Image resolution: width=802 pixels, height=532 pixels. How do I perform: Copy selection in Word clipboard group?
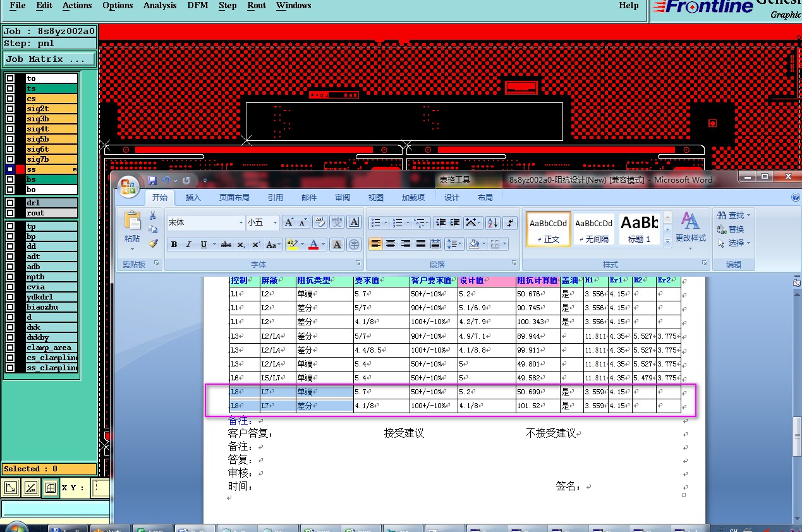click(152, 229)
